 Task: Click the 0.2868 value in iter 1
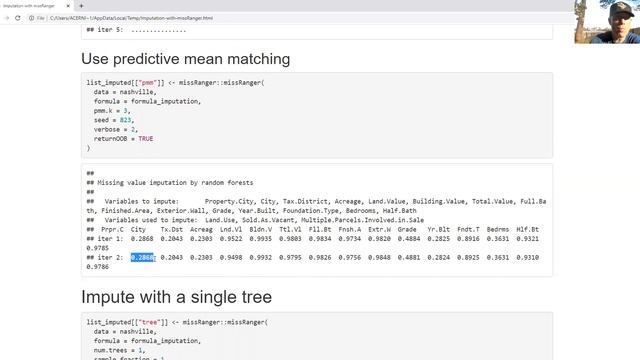[x=142, y=239]
